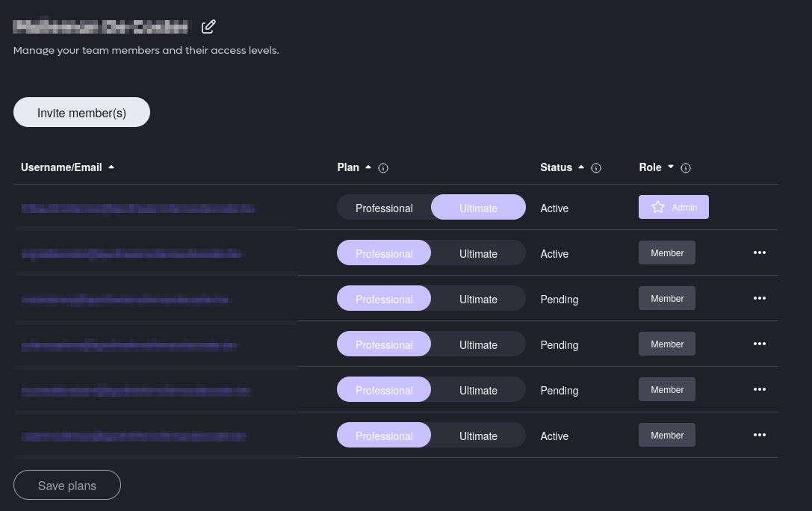Viewport: 812px width, 511px height.
Task: Click the info icon next to Plan
Action: [383, 168]
